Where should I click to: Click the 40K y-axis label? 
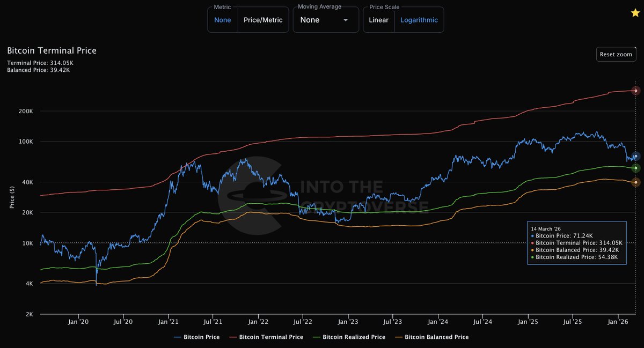click(x=28, y=182)
